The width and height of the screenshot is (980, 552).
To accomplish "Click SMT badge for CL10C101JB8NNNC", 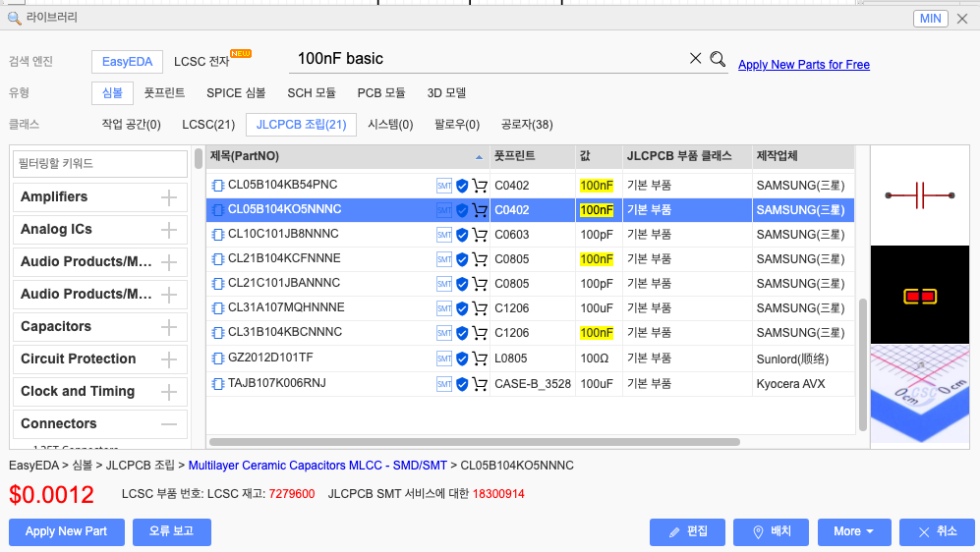I will (443, 235).
